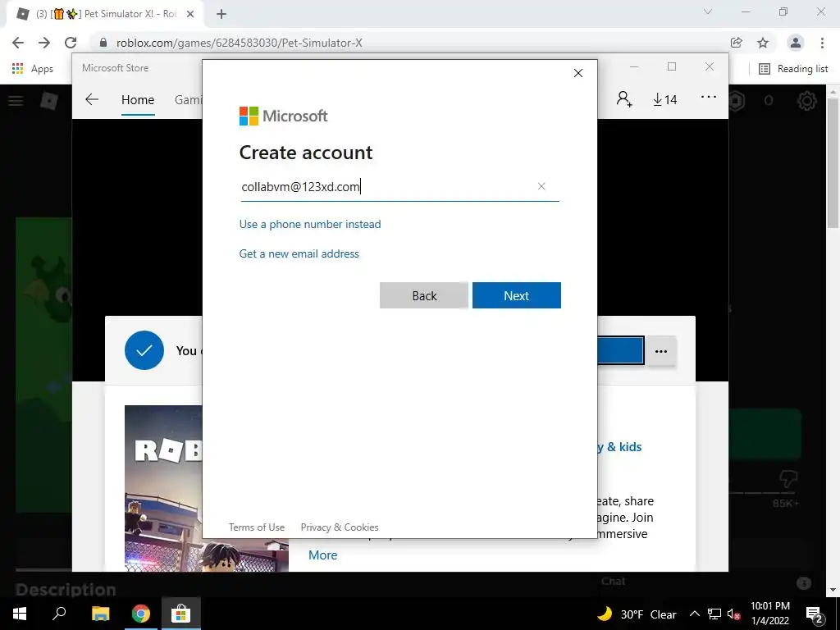840x630 pixels.
Task: Click the More link in Store description
Action: click(x=323, y=555)
